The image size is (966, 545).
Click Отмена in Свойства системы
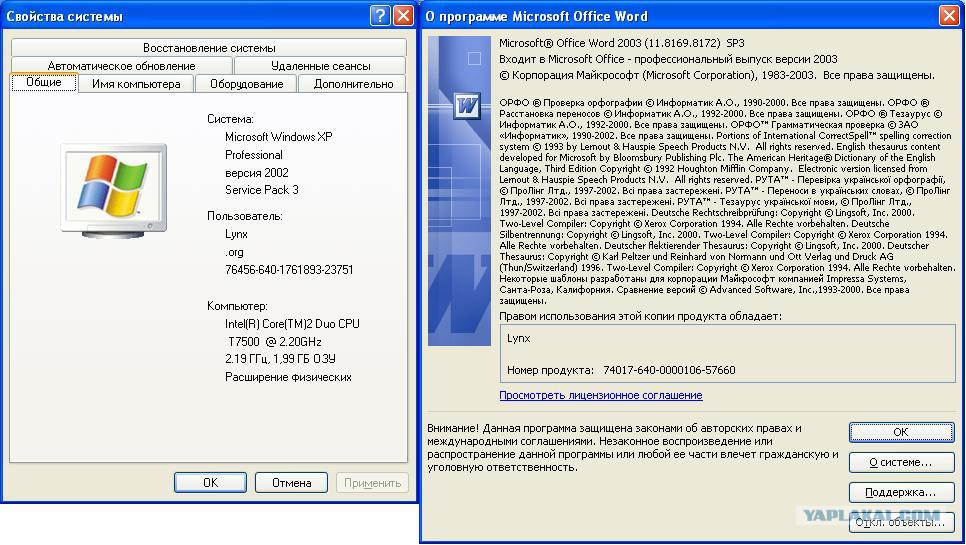(291, 482)
